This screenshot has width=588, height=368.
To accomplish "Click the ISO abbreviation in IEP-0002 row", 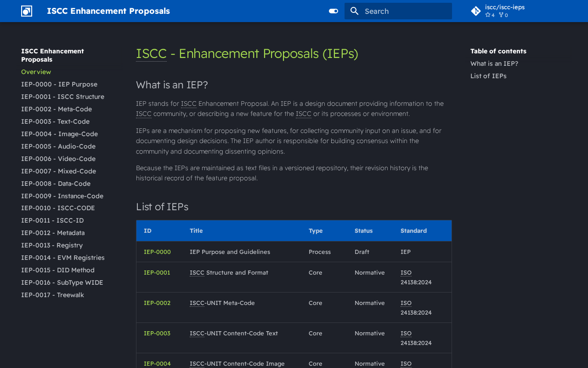I will tap(406, 303).
